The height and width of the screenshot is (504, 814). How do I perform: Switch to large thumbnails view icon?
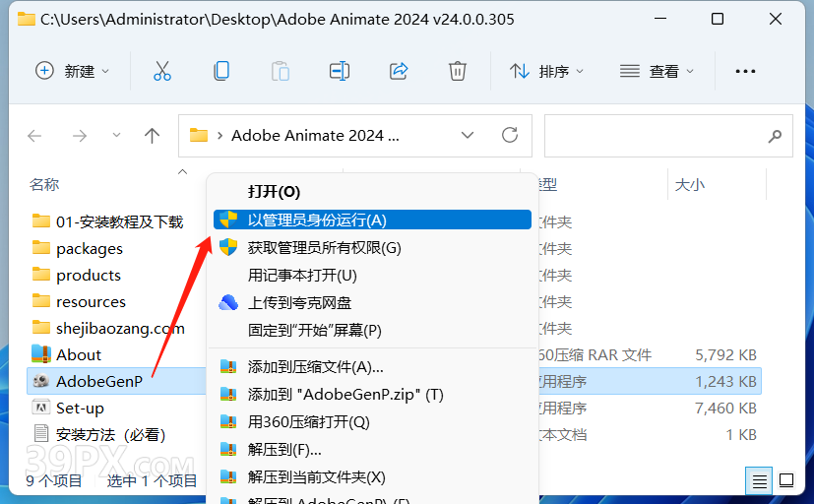pos(786,480)
